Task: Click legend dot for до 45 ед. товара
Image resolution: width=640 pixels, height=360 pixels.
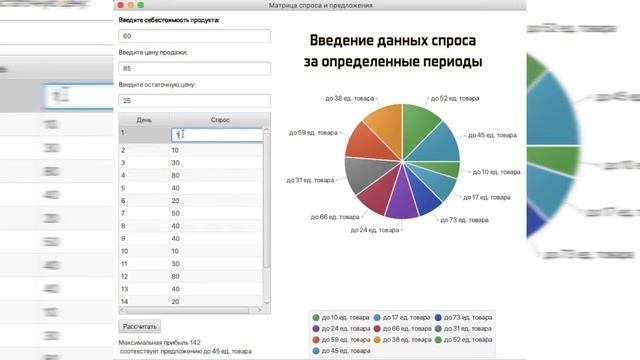Action: tap(316, 351)
